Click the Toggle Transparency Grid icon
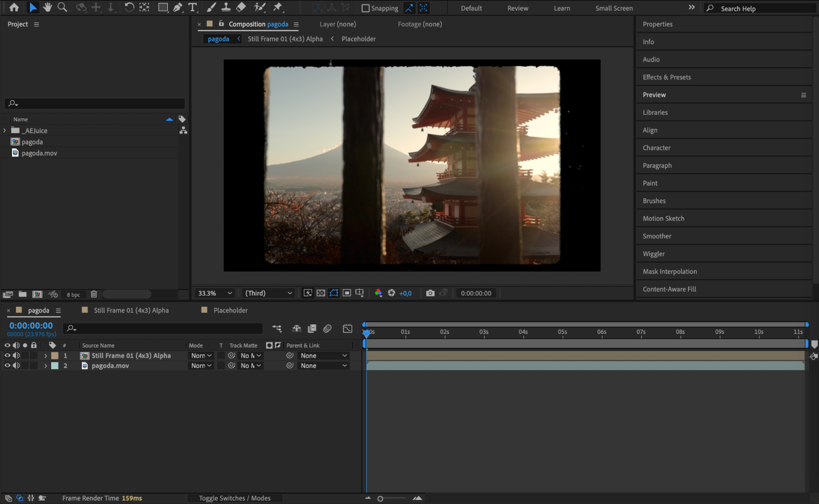 (x=321, y=293)
